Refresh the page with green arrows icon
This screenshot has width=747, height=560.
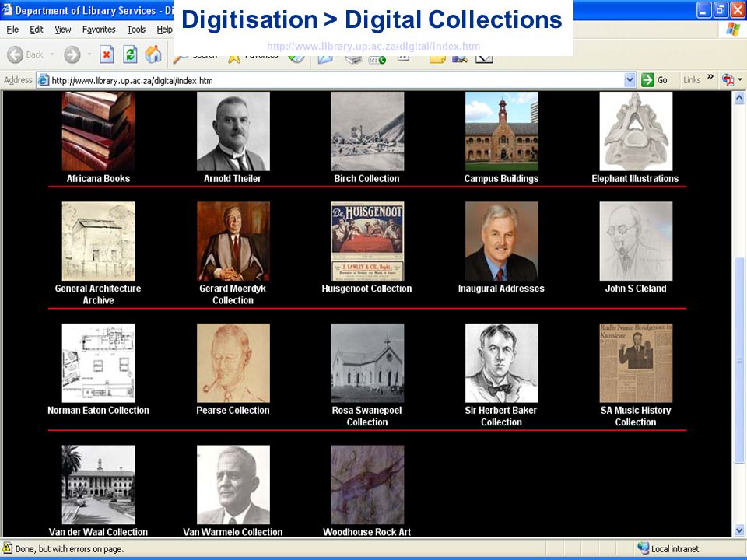[130, 54]
